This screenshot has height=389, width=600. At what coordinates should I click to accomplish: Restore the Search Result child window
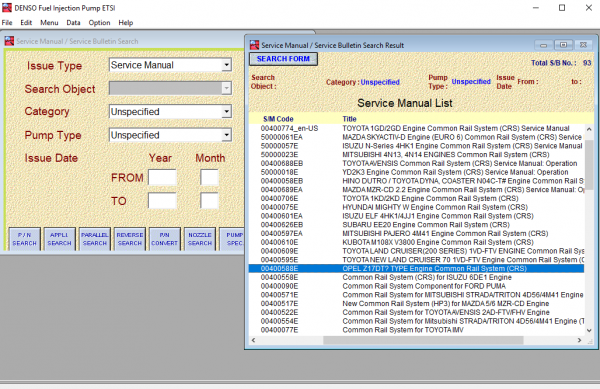click(x=563, y=45)
